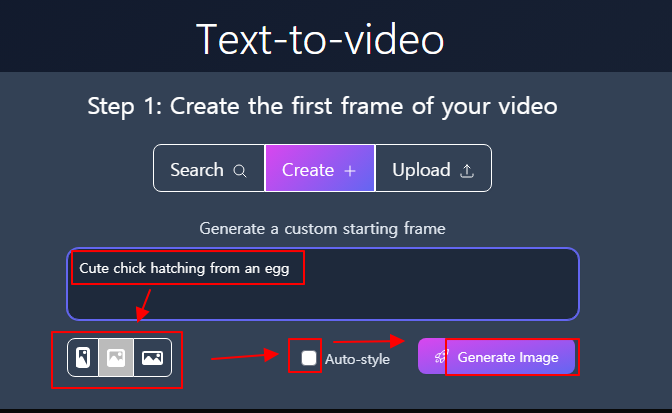Focus the prompt text box
The image size is (672, 413).
[x=323, y=284]
